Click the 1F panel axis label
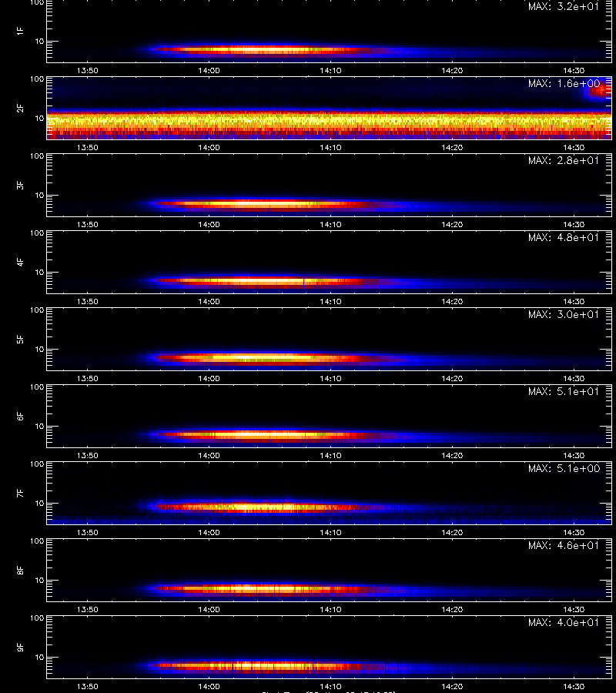616x693 pixels. (20, 32)
